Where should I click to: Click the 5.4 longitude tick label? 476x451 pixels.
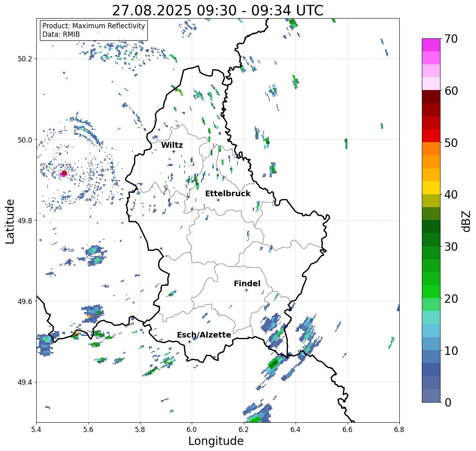(x=36, y=430)
